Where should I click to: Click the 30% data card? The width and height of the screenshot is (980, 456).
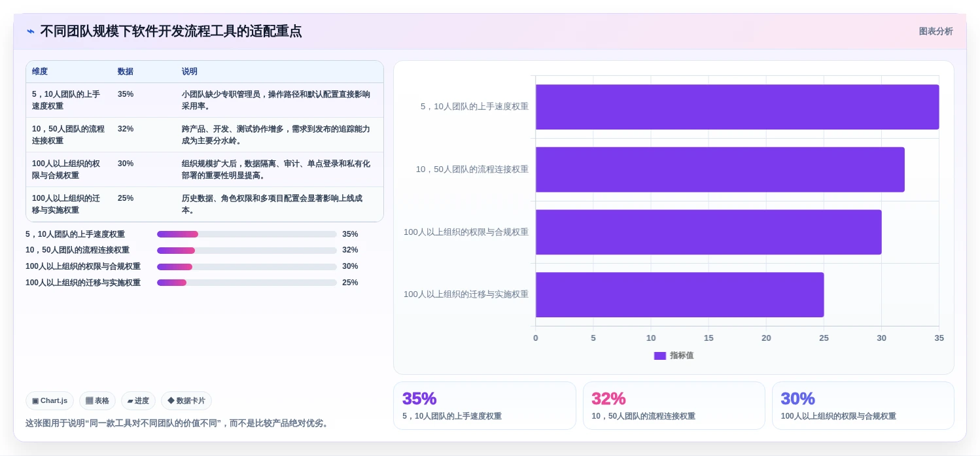[863, 406]
